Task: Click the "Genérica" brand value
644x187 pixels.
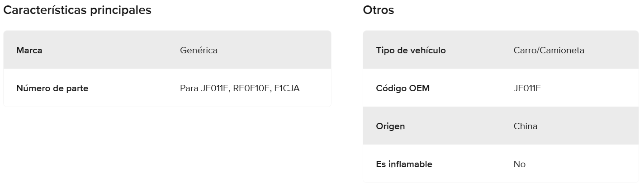Action: click(x=199, y=50)
